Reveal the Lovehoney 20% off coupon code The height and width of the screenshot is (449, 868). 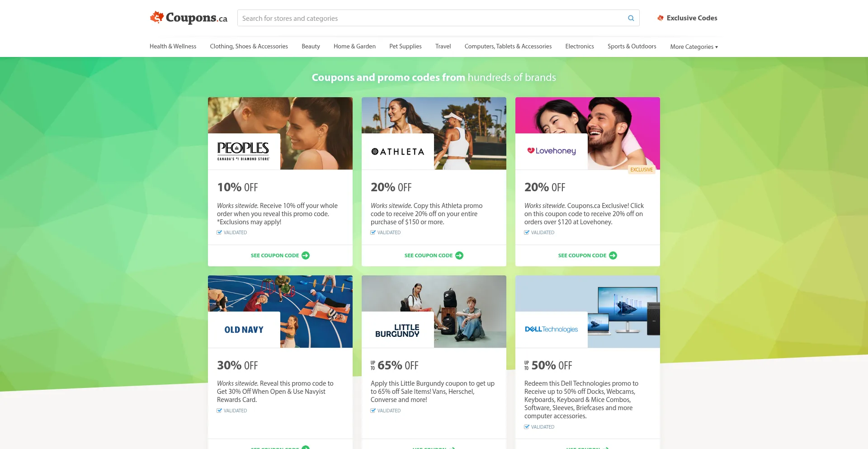[587, 255]
